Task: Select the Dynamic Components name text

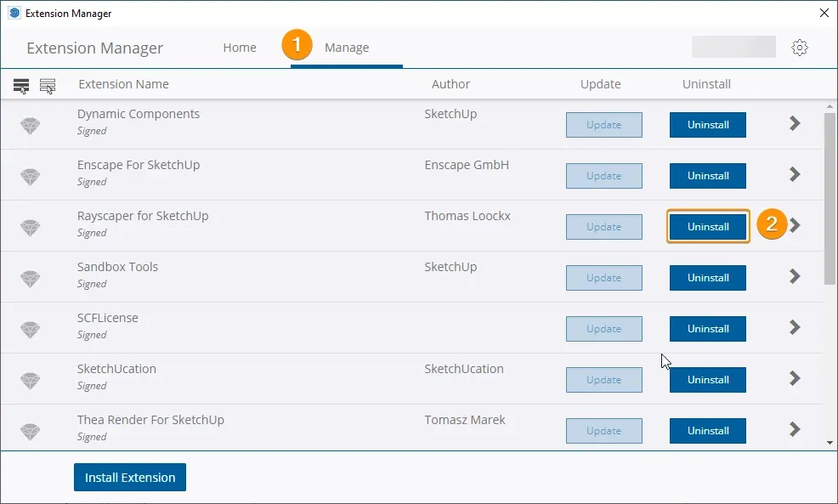Action: (139, 114)
